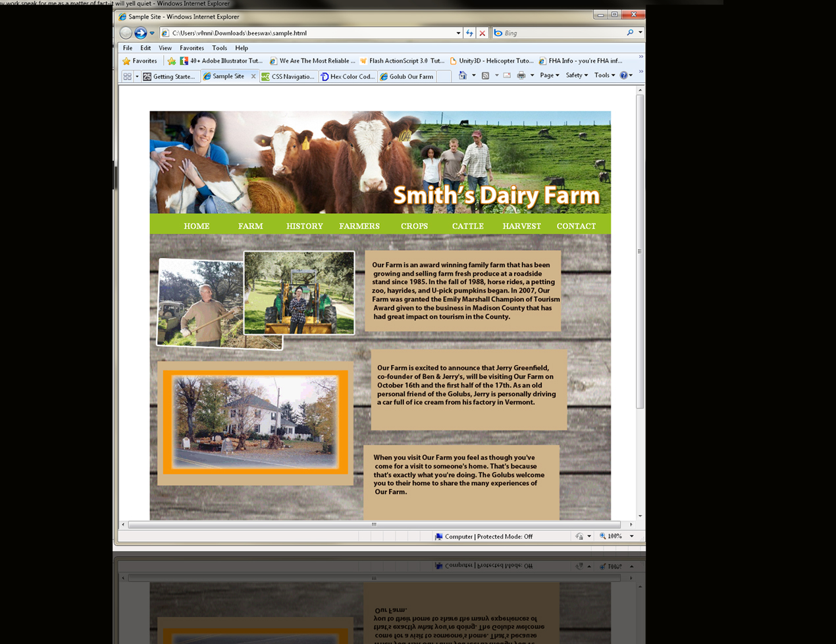Screen dimensions: 836x644
Task: Open Unity3D Helicopter Tuto favorite
Action: pos(491,61)
